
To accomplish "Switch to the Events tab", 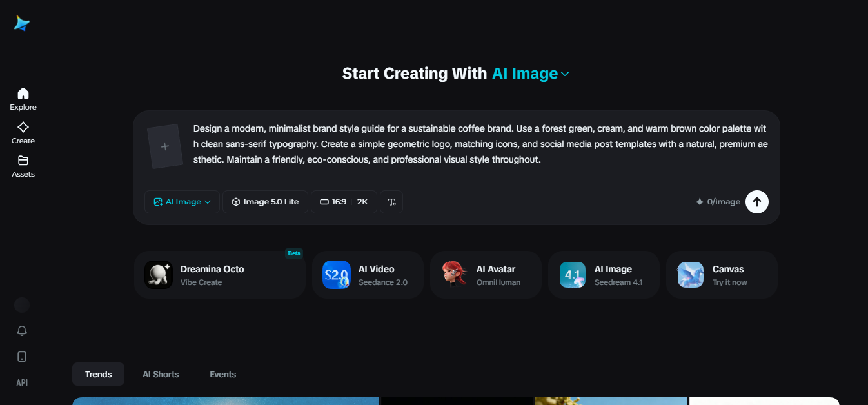I will 223,374.
